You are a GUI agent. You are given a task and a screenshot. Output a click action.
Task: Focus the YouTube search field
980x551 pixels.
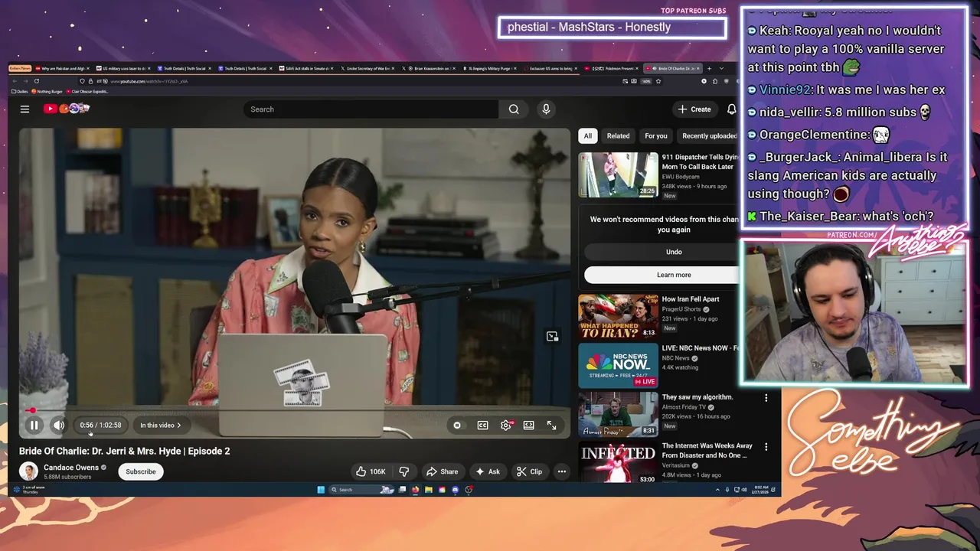(371, 109)
